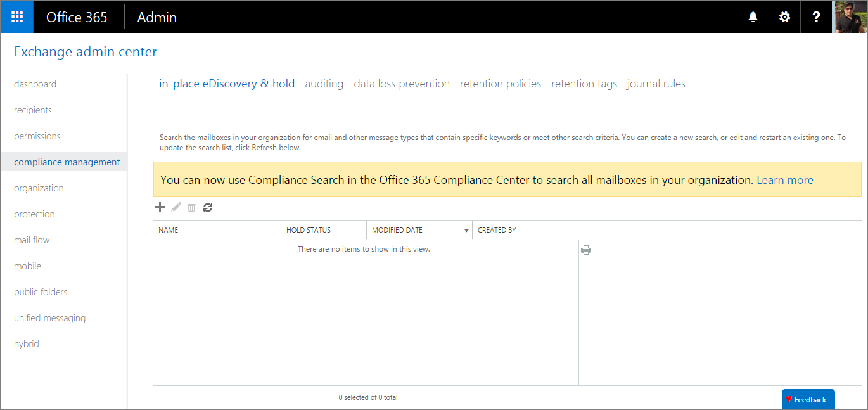Click the printer icon in details pane
Screen dimensions: 868x410
[x=586, y=250]
